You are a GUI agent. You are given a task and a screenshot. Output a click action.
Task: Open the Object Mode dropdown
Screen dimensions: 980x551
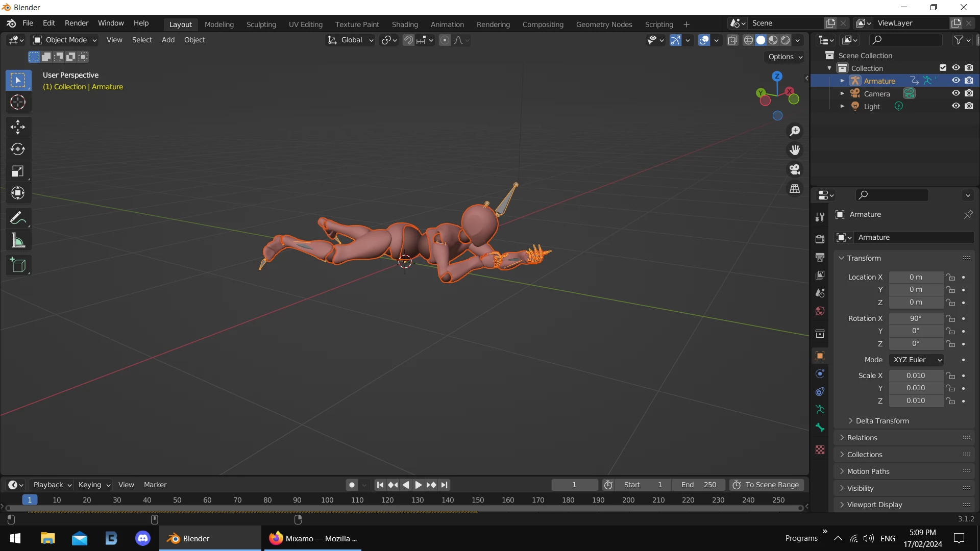tap(65, 40)
